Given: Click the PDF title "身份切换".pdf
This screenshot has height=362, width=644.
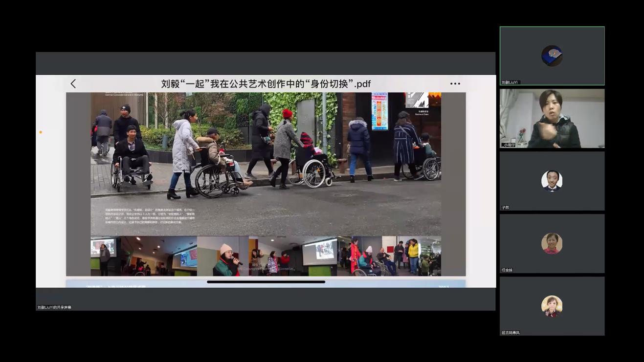Looking at the screenshot, I should coord(266,84).
